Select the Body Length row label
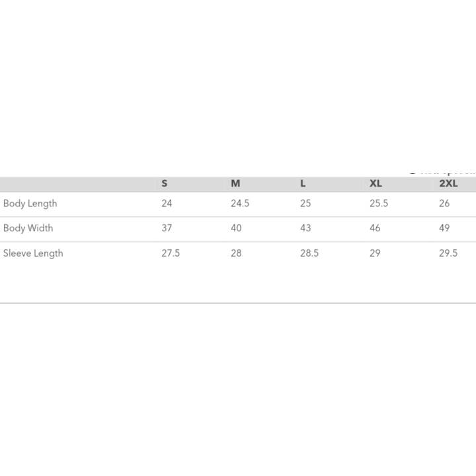 click(x=30, y=204)
